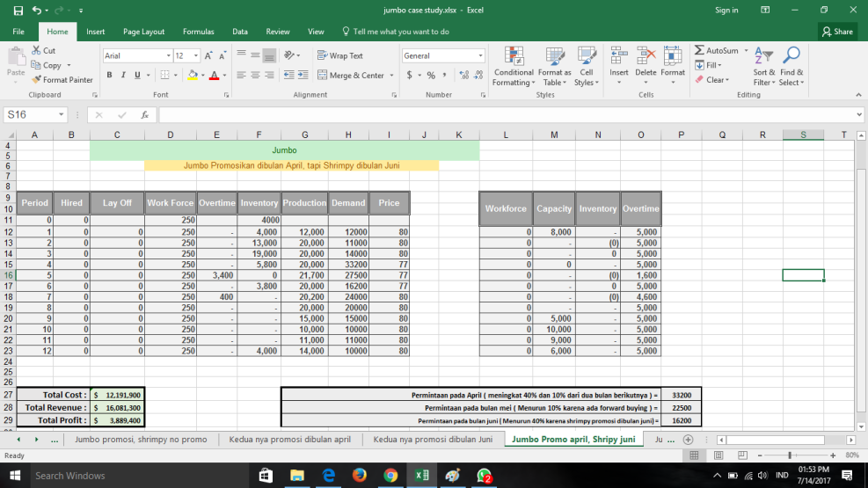Click Insert Function fx icon

pos(143,115)
